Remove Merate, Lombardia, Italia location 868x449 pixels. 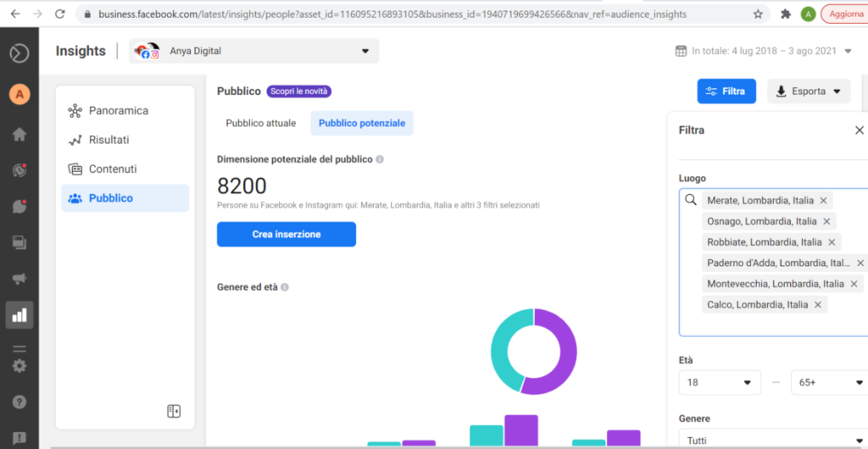coord(823,200)
